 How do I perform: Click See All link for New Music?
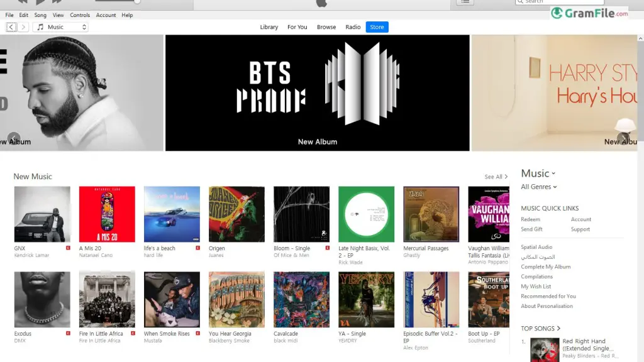coord(496,177)
